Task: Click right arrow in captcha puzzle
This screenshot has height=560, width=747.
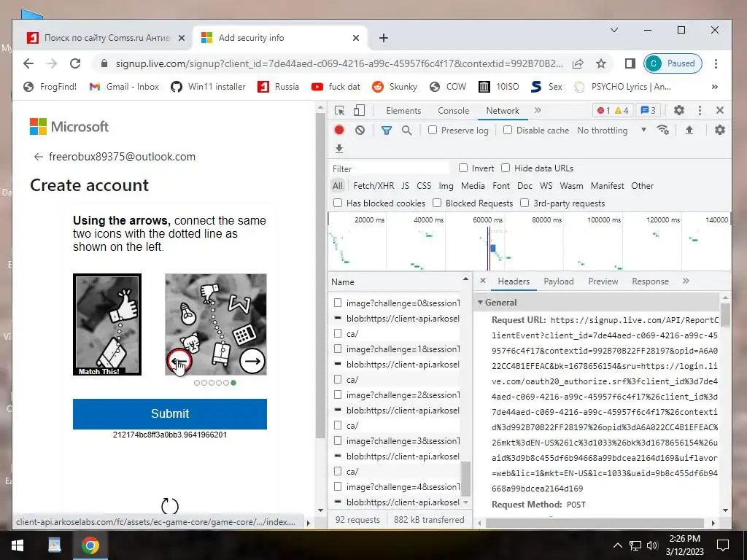Action: pyautogui.click(x=252, y=362)
